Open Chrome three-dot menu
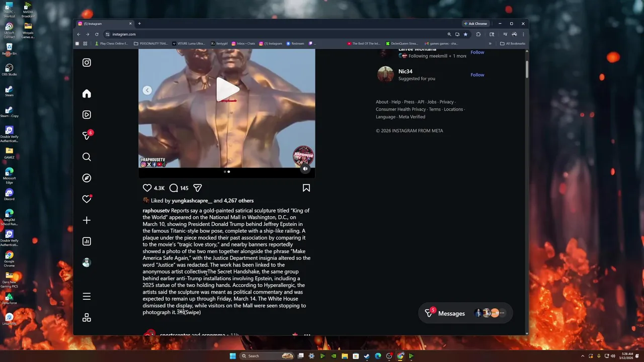The height and width of the screenshot is (362, 644). pyautogui.click(x=523, y=34)
